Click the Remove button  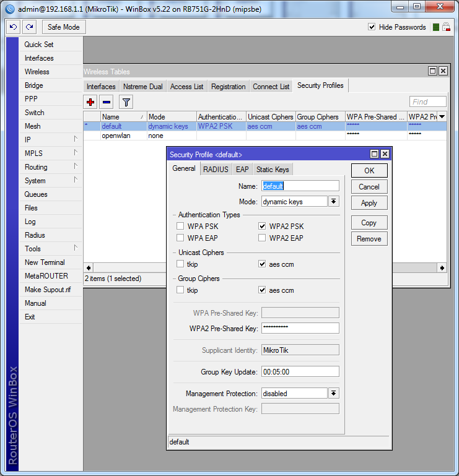(369, 238)
